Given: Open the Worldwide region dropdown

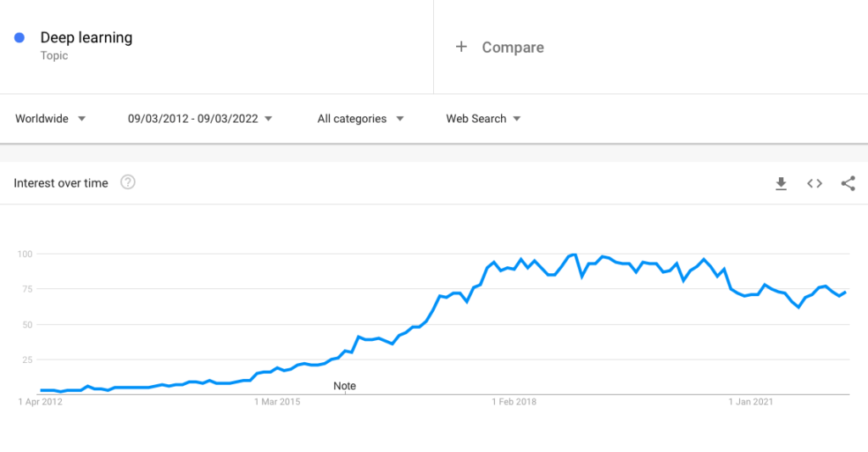Looking at the screenshot, I should pos(51,119).
